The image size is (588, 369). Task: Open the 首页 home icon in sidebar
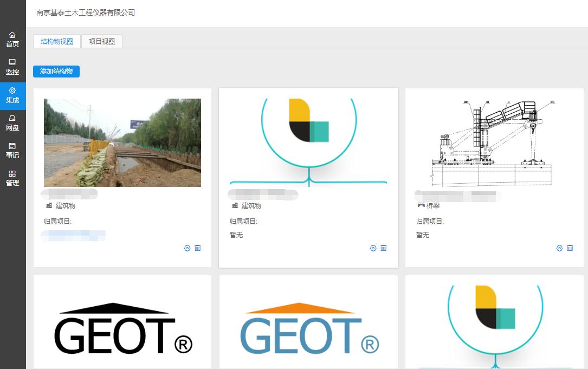tap(12, 39)
